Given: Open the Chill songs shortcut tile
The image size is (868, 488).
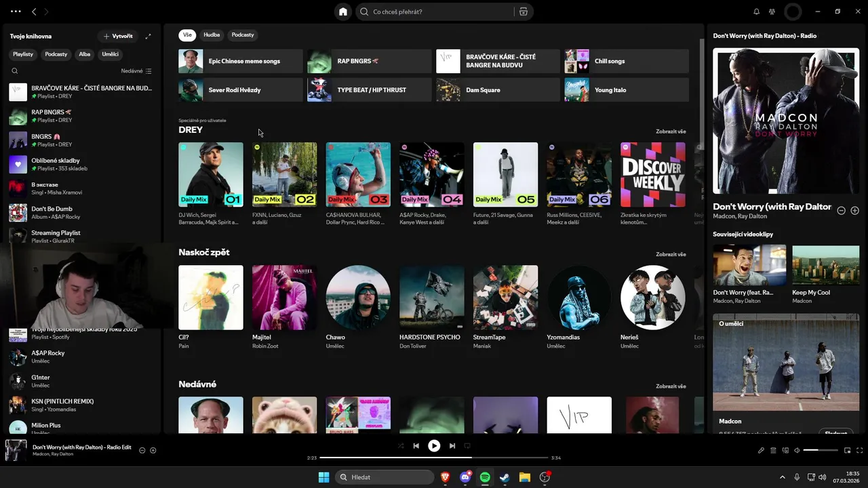Looking at the screenshot, I should coord(627,61).
